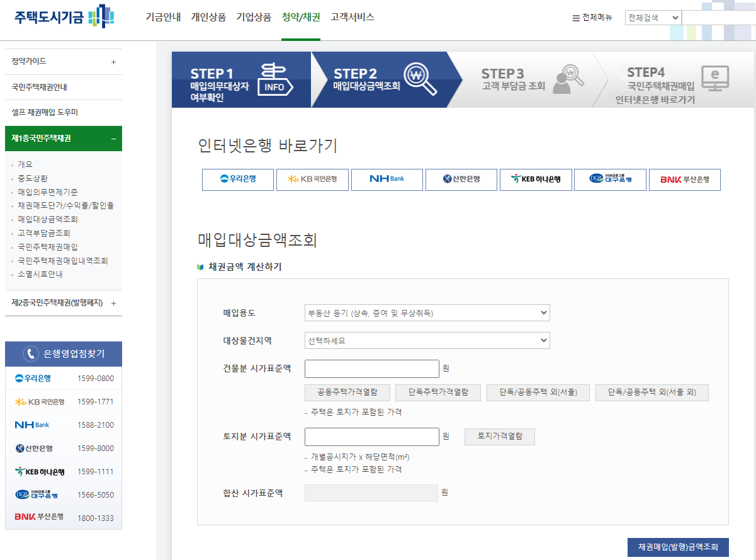Click the 채권매입(발행)금액조회 button
756x560 pixels.
click(x=677, y=547)
